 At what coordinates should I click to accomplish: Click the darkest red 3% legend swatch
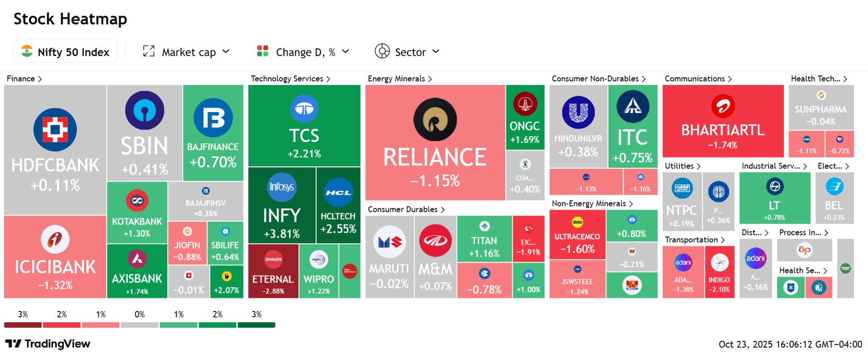pos(23,325)
